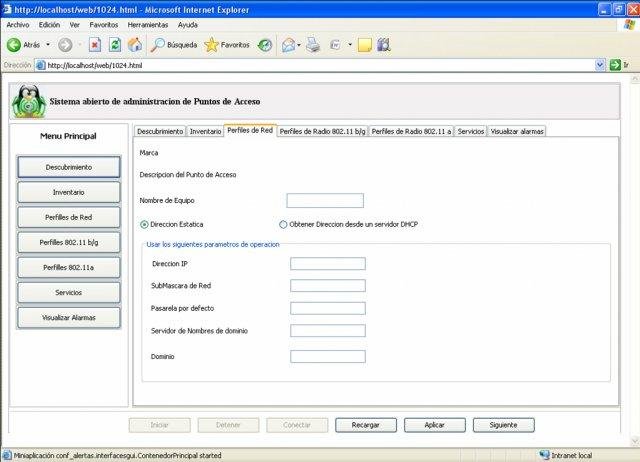640x462 pixels.
Task: Open the Ayuda menu
Action: (188, 25)
